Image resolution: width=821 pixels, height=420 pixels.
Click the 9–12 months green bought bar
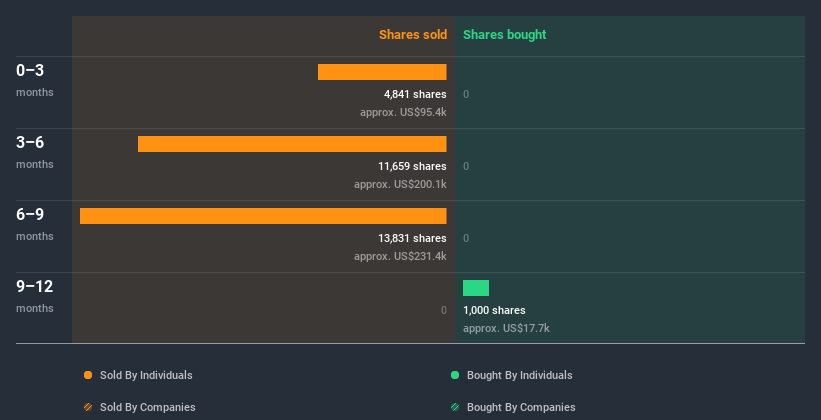[476, 288]
